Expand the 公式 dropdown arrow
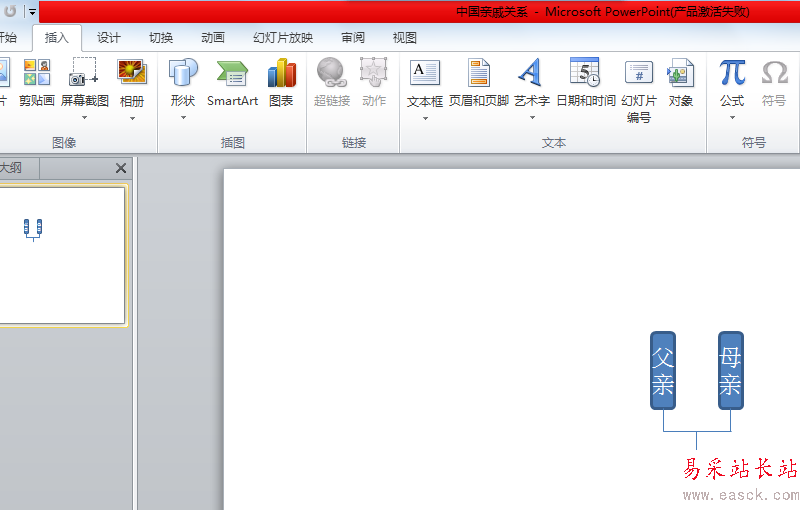Screen dimensions: 800x510 732,118
